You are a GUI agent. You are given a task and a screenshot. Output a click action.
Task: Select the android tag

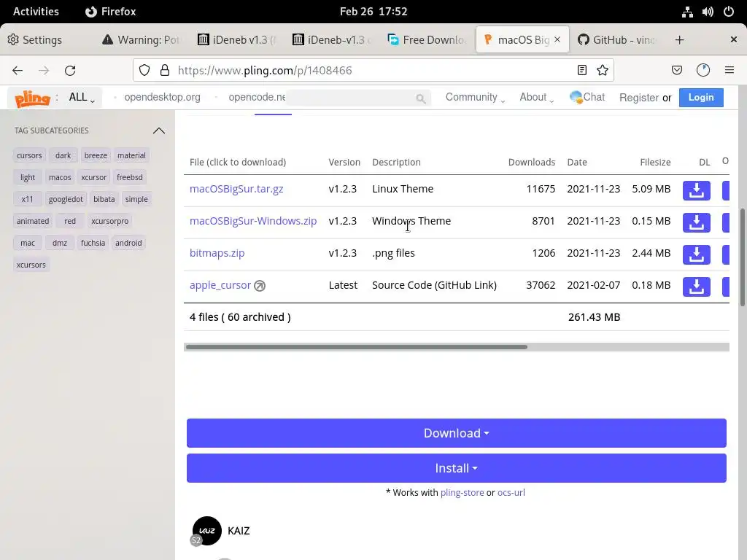(128, 243)
